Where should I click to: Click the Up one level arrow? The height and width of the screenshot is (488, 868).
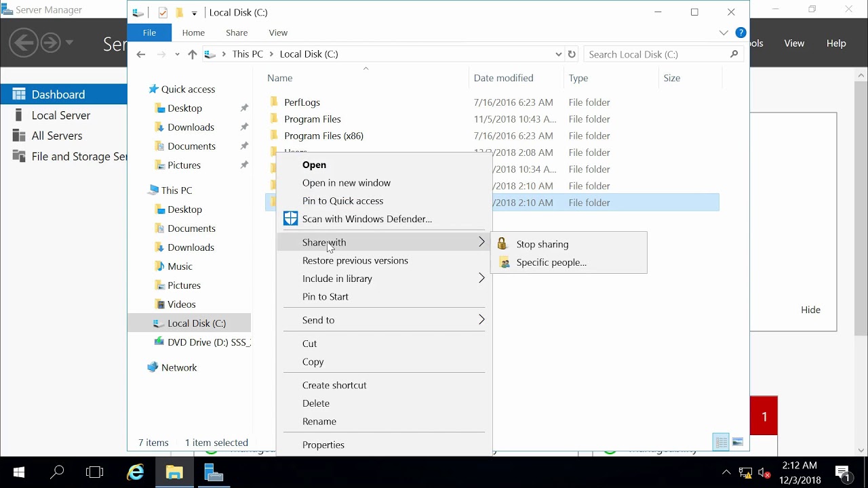(x=193, y=54)
